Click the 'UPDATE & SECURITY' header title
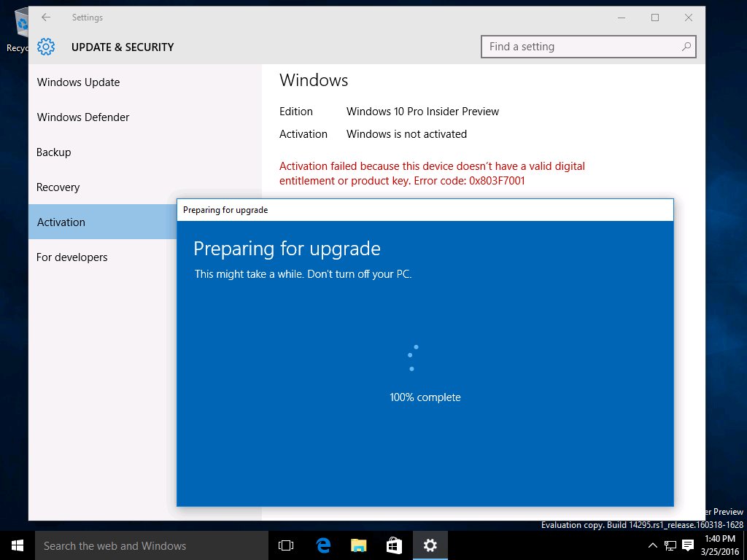 (x=123, y=47)
